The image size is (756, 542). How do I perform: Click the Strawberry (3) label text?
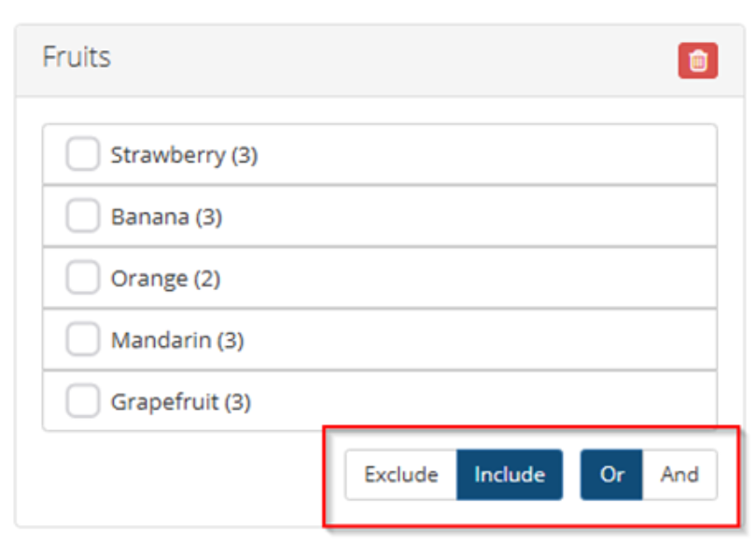tap(184, 155)
